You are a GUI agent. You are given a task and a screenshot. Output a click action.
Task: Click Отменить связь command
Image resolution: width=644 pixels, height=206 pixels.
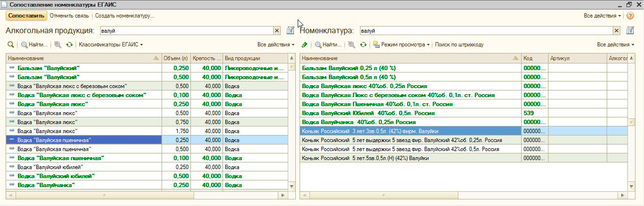coord(69,16)
